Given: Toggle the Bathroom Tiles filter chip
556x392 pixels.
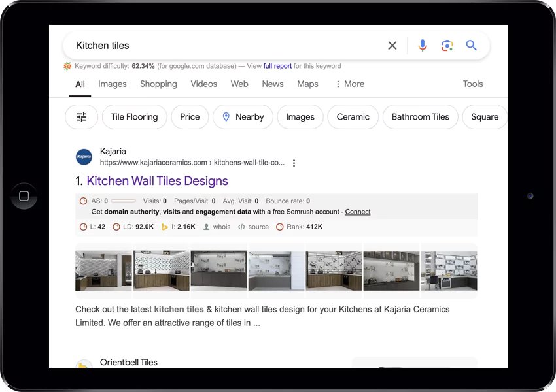Looking at the screenshot, I should (420, 117).
